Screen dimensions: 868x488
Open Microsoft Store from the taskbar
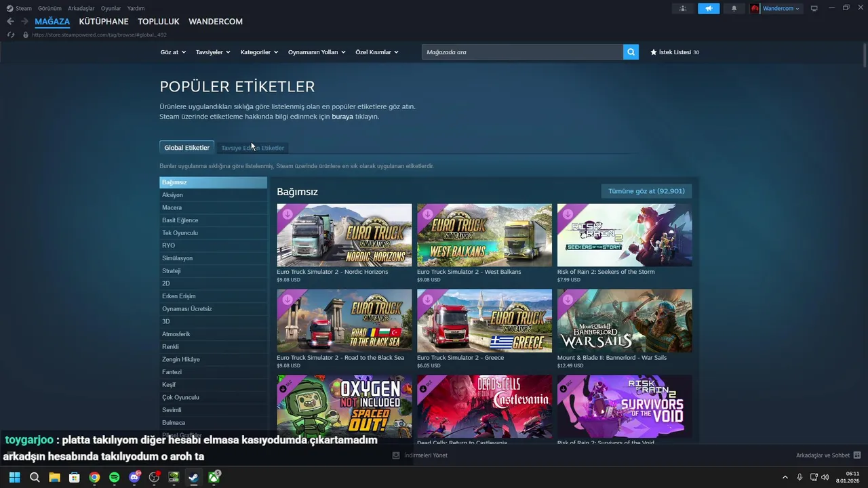pyautogui.click(x=75, y=477)
